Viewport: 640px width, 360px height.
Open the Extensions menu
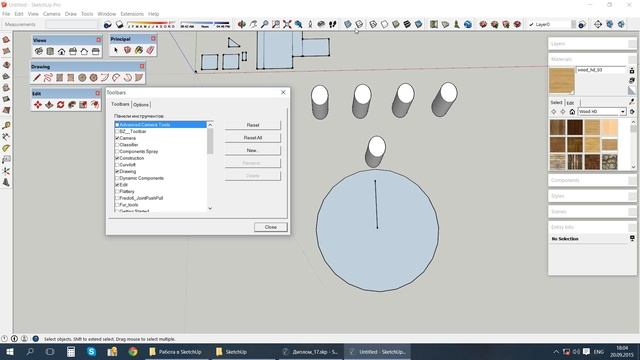[x=132, y=14]
